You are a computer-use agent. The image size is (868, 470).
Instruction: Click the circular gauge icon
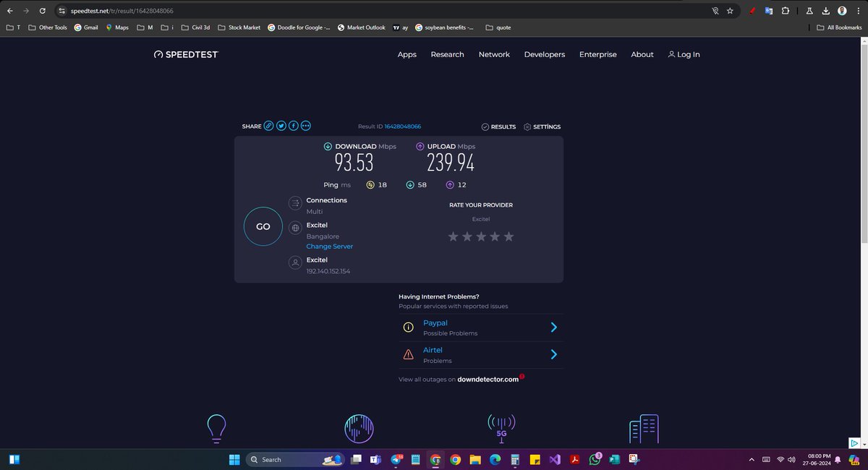tap(359, 429)
